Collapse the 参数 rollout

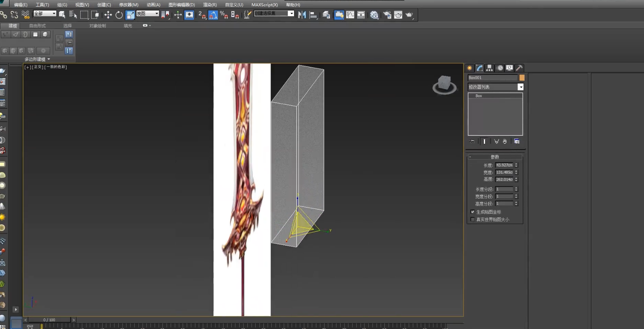pyautogui.click(x=495, y=157)
